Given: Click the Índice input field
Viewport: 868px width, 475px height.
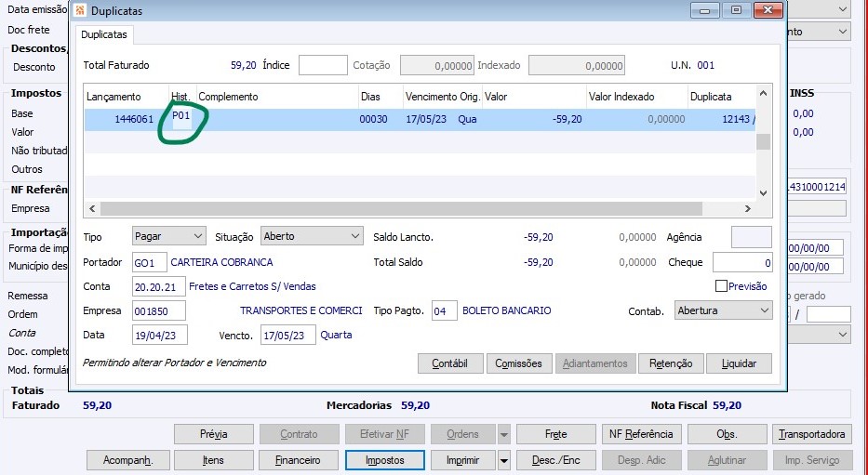Looking at the screenshot, I should click(323, 65).
